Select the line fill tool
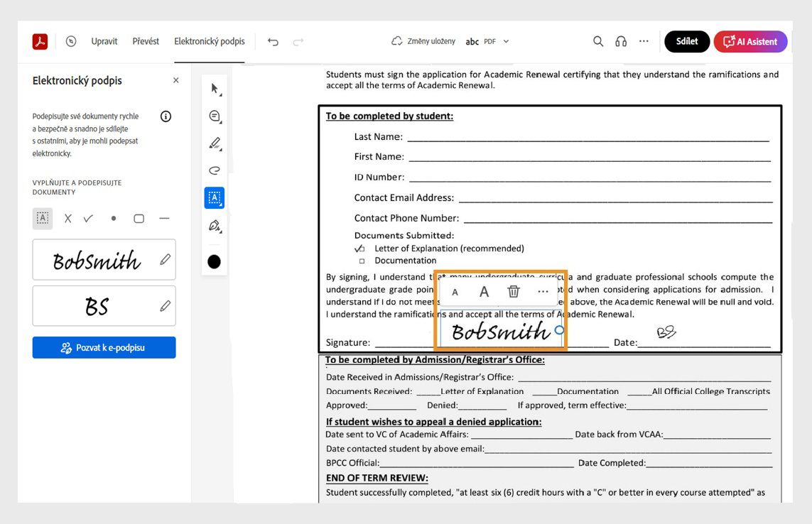The image size is (812, 524). click(164, 219)
